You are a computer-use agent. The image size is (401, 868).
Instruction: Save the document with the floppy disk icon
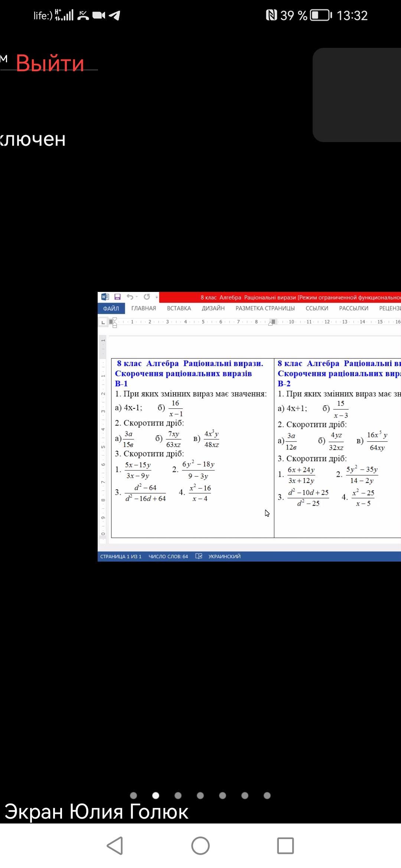[x=117, y=297]
